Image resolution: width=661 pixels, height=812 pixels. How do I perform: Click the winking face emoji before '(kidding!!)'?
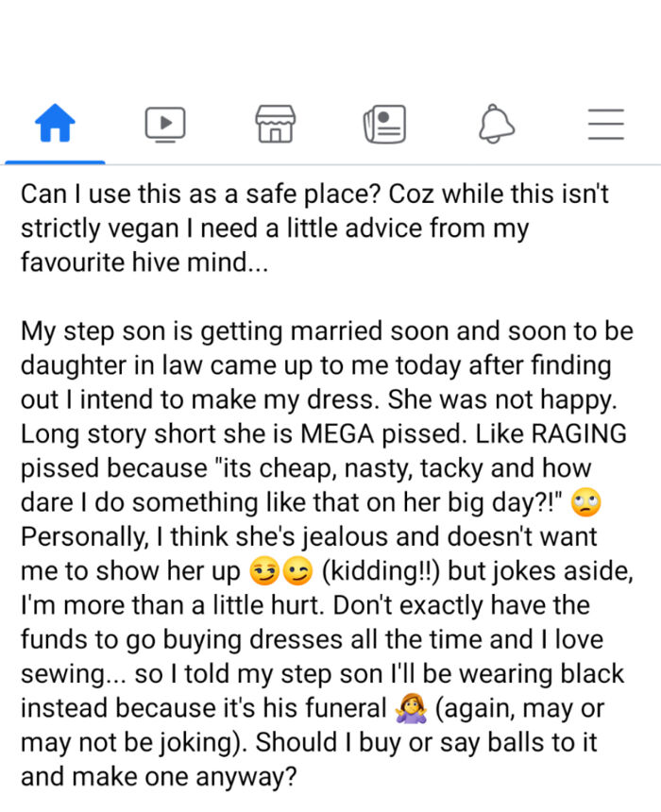click(295, 569)
